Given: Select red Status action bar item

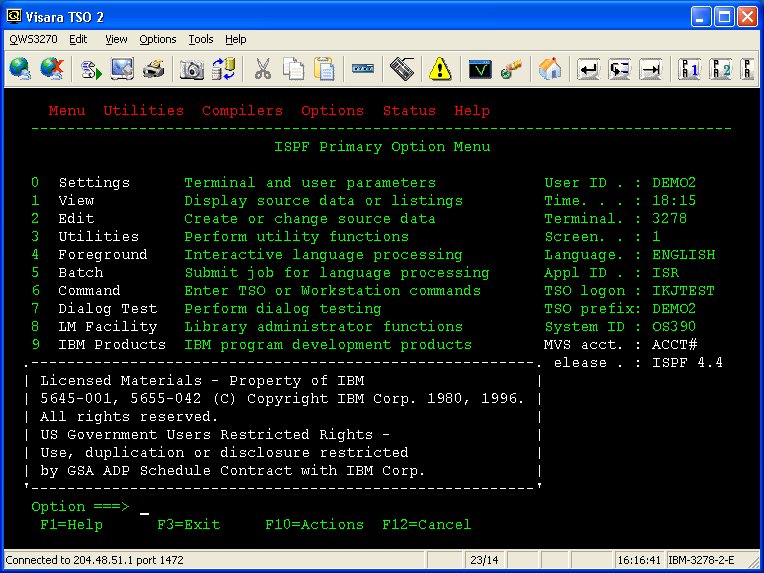Looking at the screenshot, I should 409,111.
